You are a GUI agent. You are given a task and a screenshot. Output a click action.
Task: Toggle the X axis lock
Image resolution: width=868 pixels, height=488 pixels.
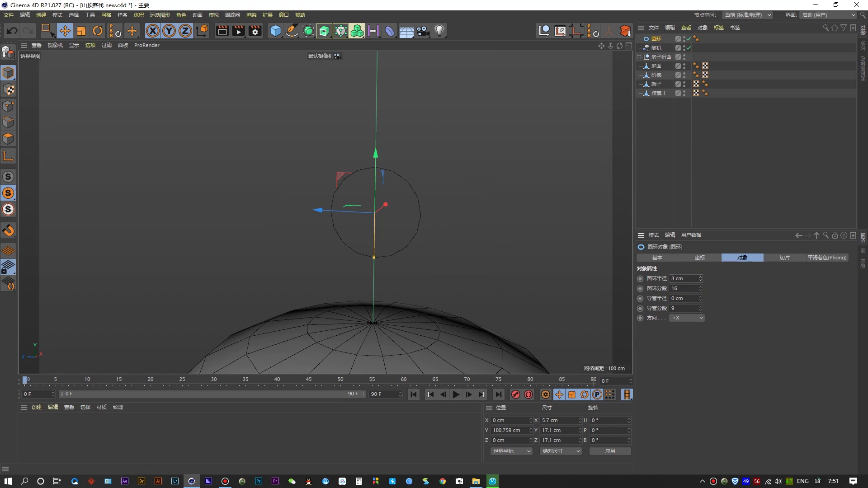tap(153, 31)
